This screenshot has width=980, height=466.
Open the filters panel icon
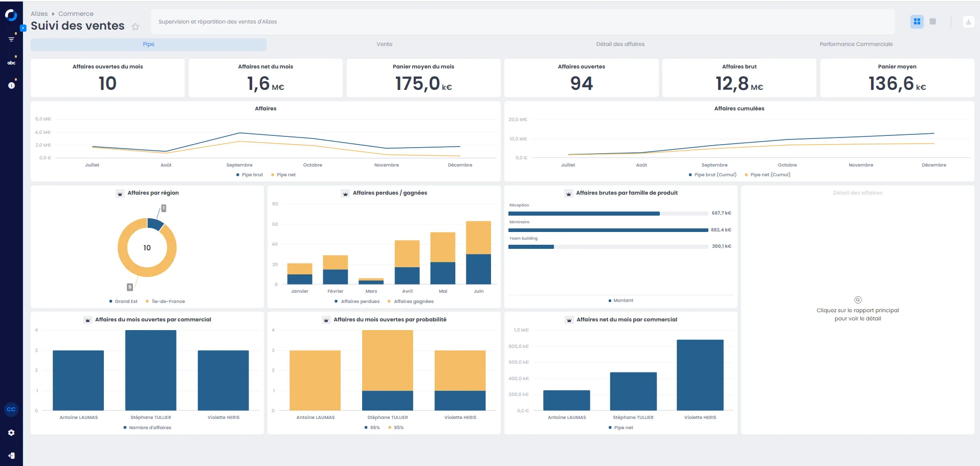11,39
